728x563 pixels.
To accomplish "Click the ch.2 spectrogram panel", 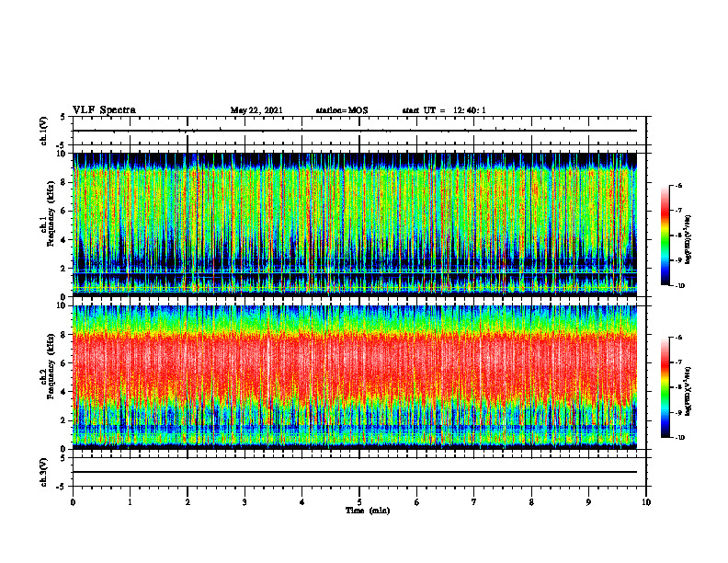I will pyautogui.click(x=355, y=377).
